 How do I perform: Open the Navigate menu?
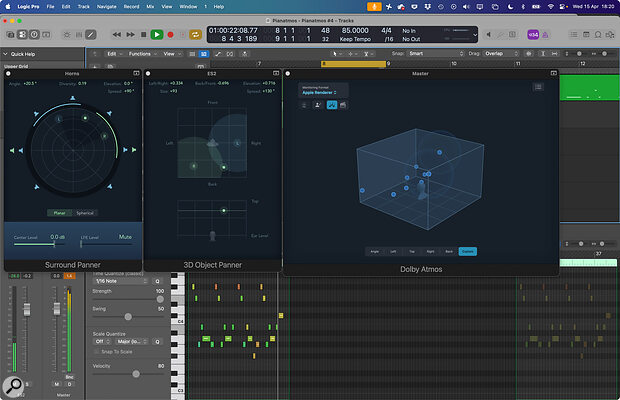[106, 7]
